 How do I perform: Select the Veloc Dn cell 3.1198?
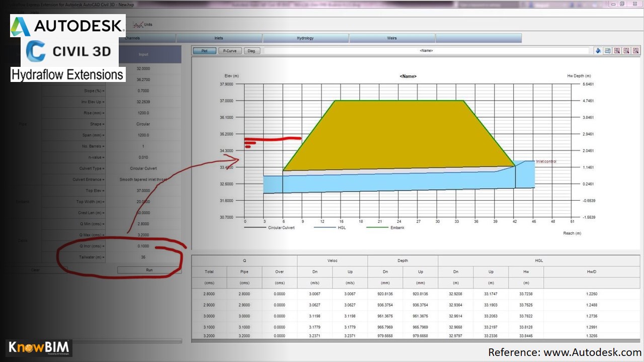[x=314, y=316]
